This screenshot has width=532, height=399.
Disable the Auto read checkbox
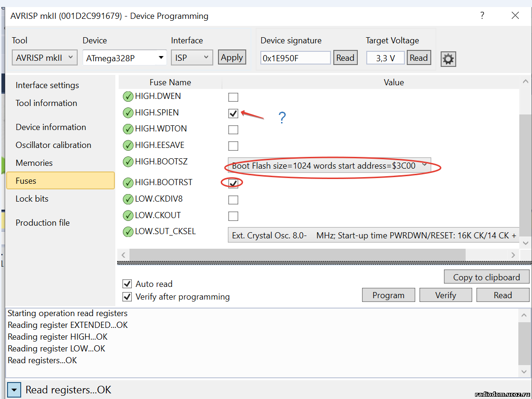coord(127,284)
